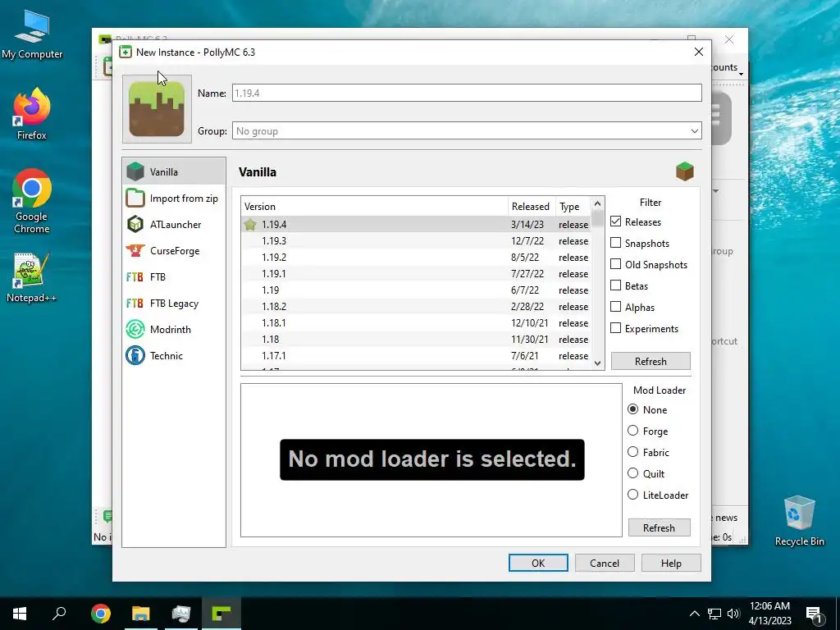Click the Vanilla page block icon
Screen dimensions: 840x630
coord(685,172)
